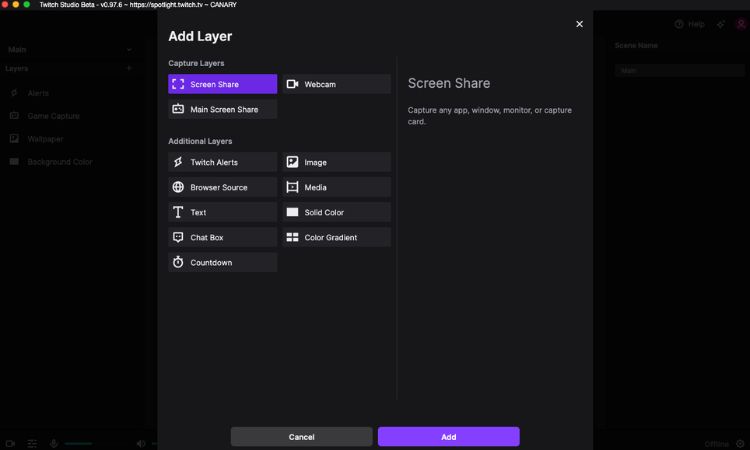Select the Media layer label
Image resolution: width=750 pixels, height=450 pixels.
(x=316, y=187)
